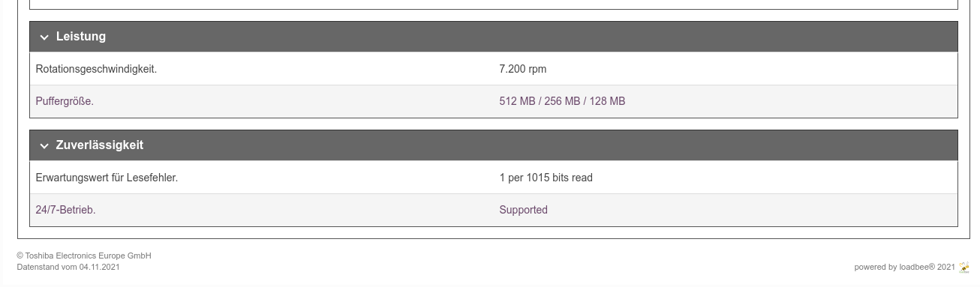Click the 512 MB buffer value
Image resolution: width=980 pixels, height=287 pixels.
pos(517,101)
